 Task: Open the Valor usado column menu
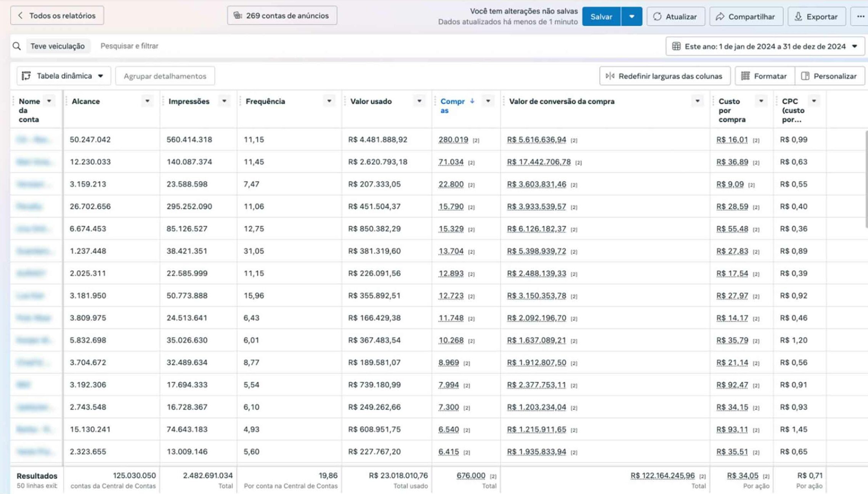(419, 101)
